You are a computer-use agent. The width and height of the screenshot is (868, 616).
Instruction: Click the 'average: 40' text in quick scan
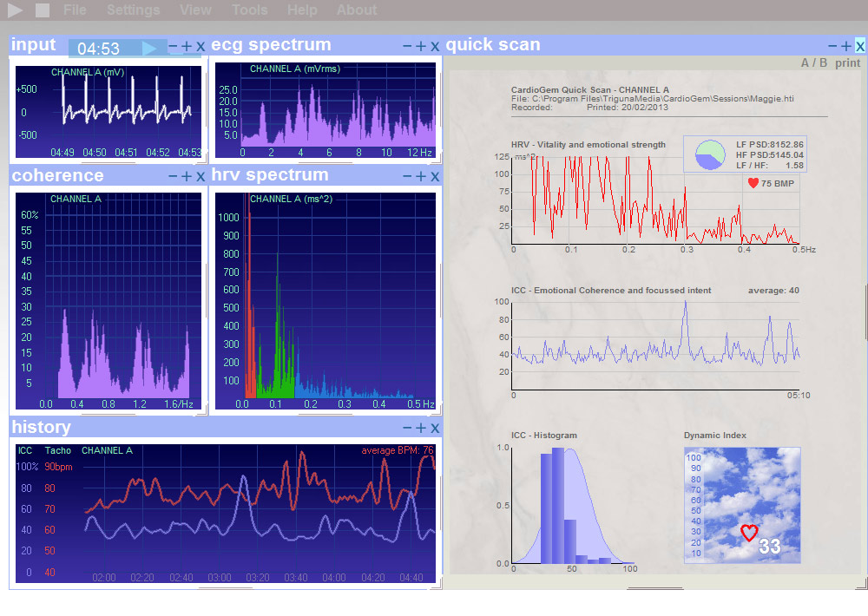click(x=773, y=291)
